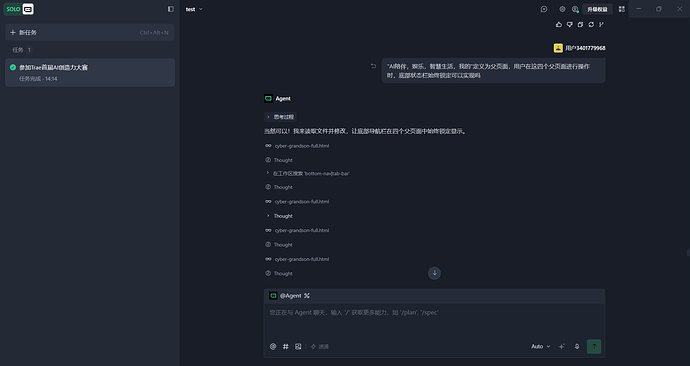The height and width of the screenshot is (366, 690).
Task: Click the sparkle optimize prompt icon
Action: point(562,347)
